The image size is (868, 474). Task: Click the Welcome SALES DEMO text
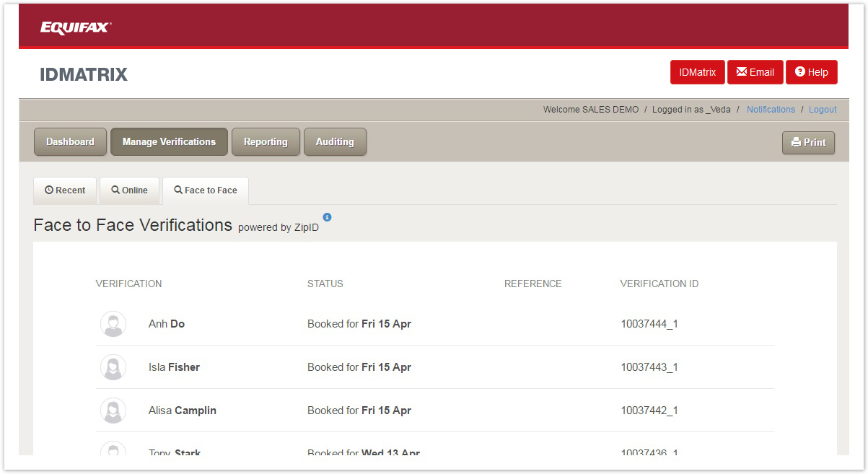click(591, 110)
